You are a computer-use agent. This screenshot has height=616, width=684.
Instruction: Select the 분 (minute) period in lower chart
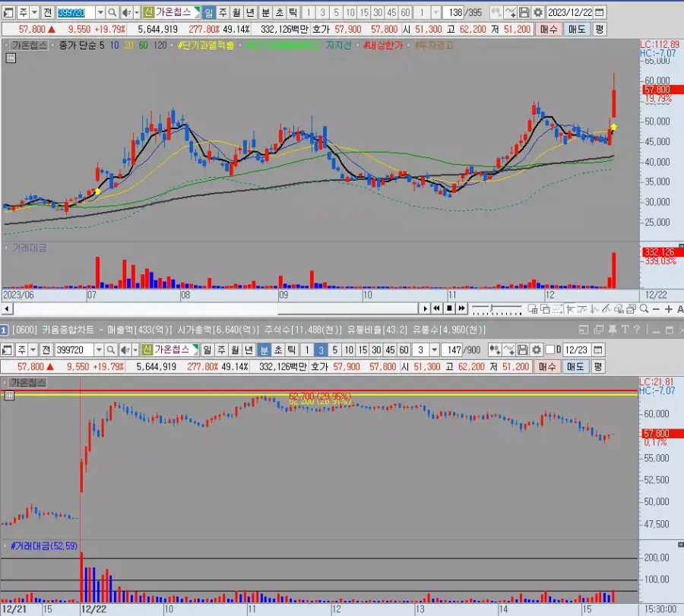pyautogui.click(x=264, y=349)
